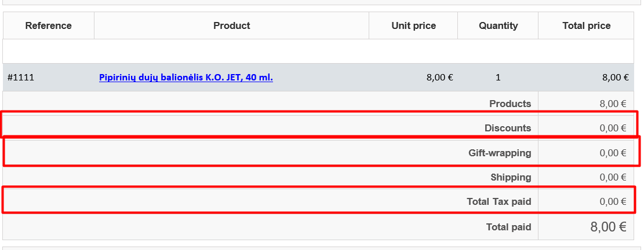Select the Total Tax paid amount
The height and width of the screenshot is (250, 644).
coord(613,202)
